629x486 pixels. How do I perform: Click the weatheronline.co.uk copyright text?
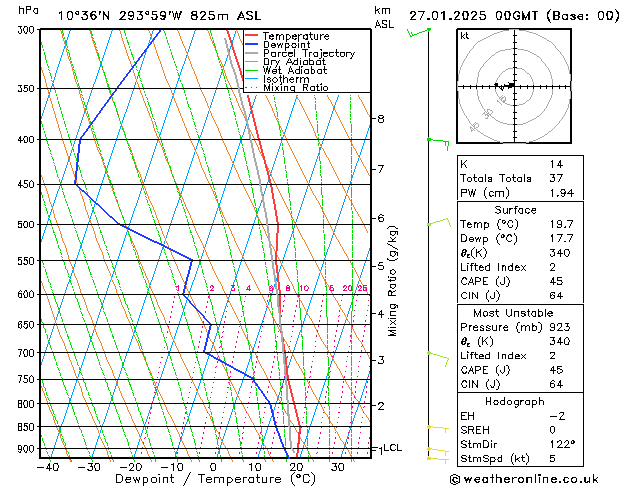coord(524,479)
